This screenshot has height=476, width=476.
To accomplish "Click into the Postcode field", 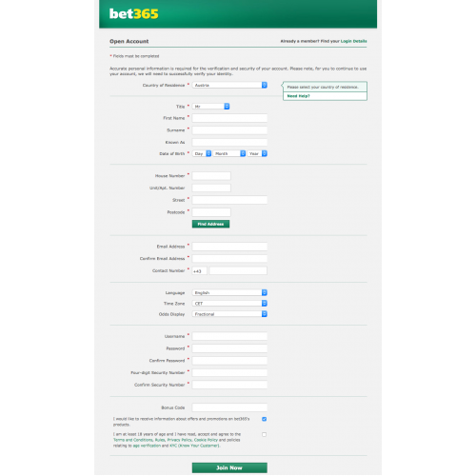I will pos(211,212).
